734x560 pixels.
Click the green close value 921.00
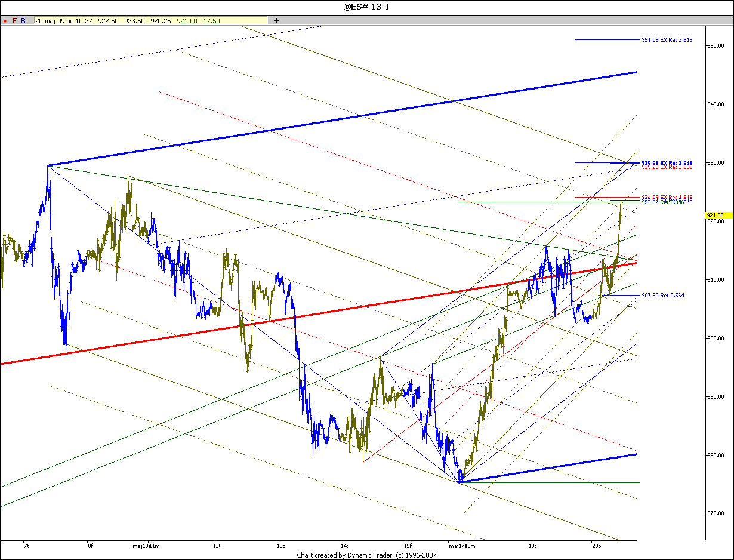click(x=187, y=21)
